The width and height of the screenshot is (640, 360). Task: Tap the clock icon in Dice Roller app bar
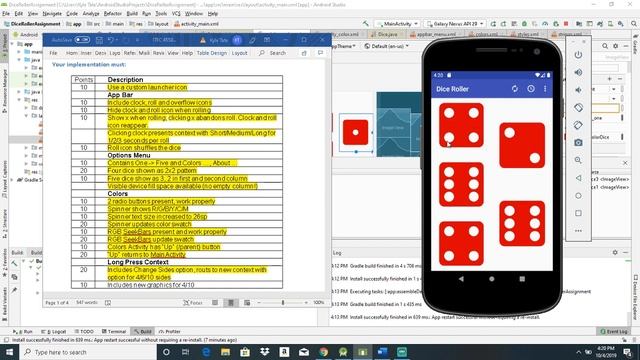[x=531, y=89]
